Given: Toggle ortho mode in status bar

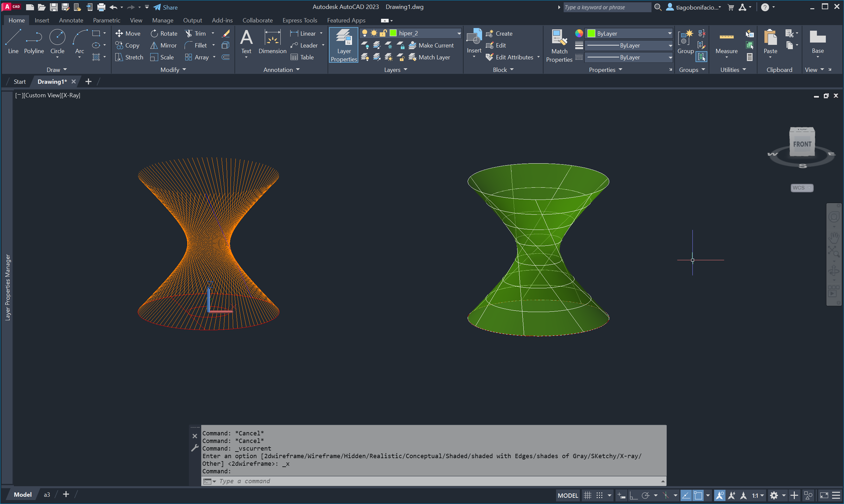Looking at the screenshot, I should pyautogui.click(x=633, y=495).
